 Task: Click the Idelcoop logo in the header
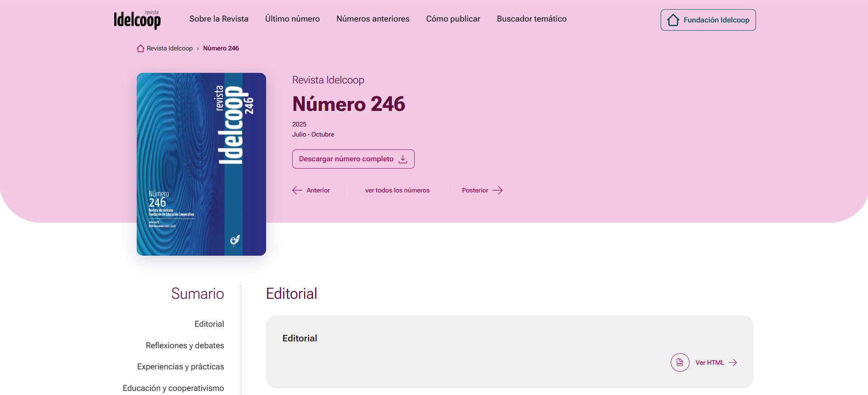click(x=137, y=20)
